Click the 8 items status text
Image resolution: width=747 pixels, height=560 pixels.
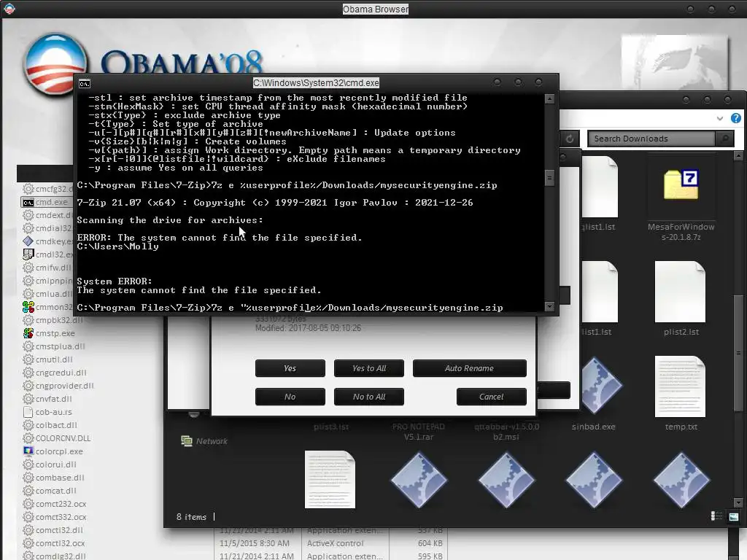coord(192,517)
